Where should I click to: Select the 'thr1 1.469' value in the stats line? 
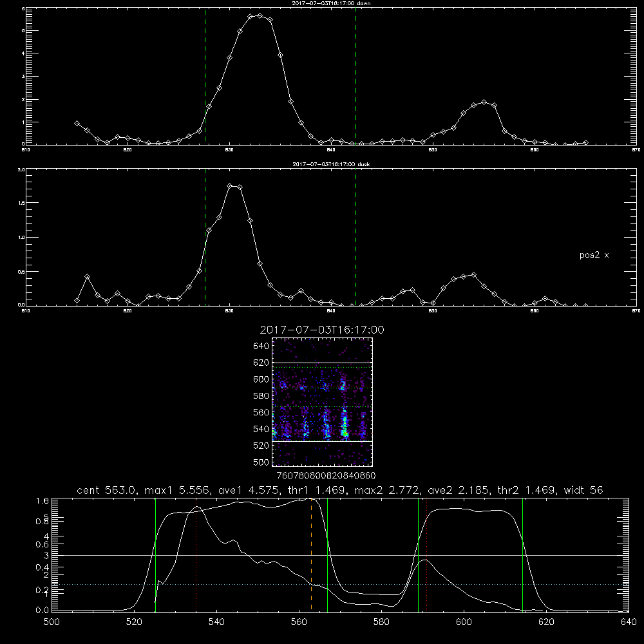tap(319, 490)
